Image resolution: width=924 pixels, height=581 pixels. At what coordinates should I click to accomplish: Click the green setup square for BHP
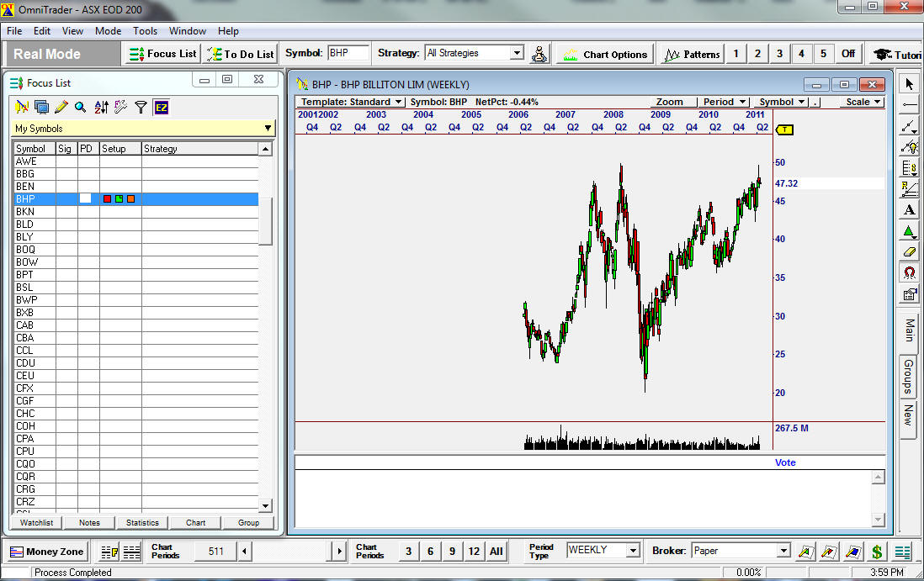[x=119, y=199]
